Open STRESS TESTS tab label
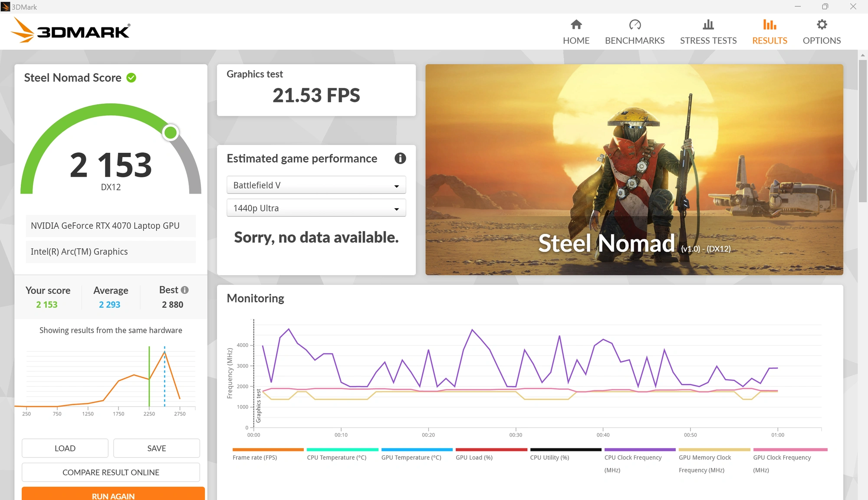The width and height of the screenshot is (868, 500). 708,40
